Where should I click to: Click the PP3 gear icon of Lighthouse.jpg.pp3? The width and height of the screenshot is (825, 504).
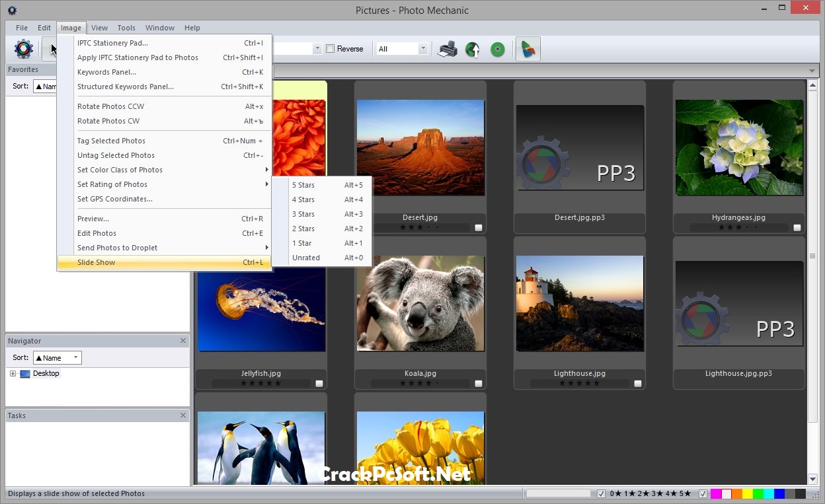coord(702,319)
